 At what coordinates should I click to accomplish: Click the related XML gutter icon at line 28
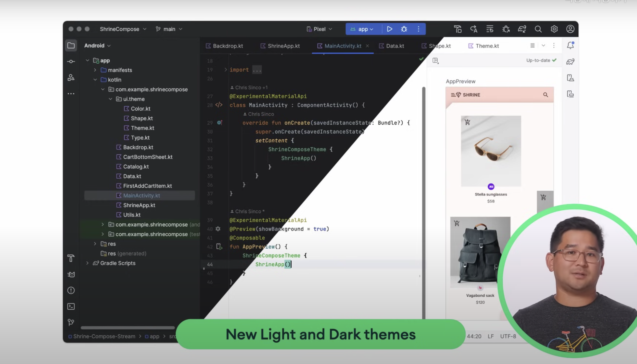[219, 105]
